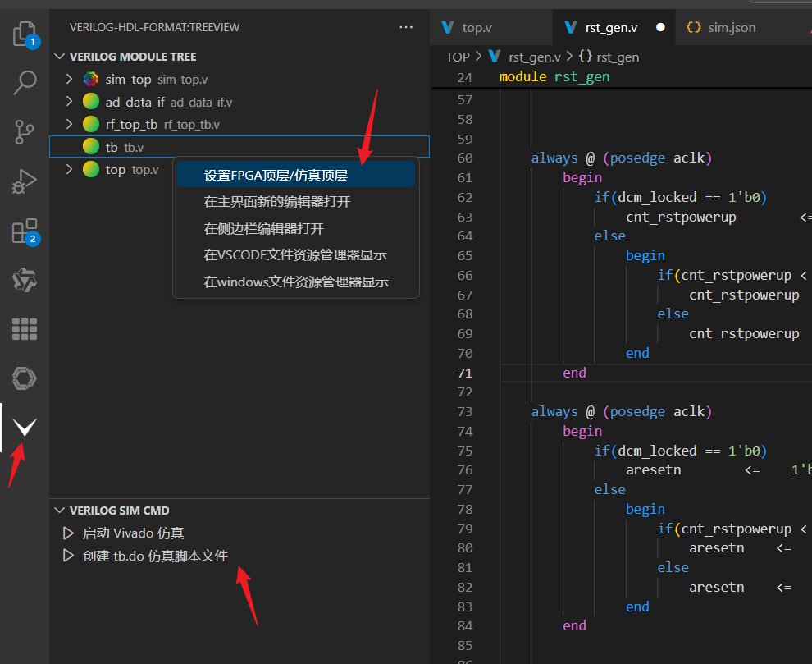Collapse the VERILOG SIM CMD section
Viewport: 812px width, 664px height.
click(59, 510)
